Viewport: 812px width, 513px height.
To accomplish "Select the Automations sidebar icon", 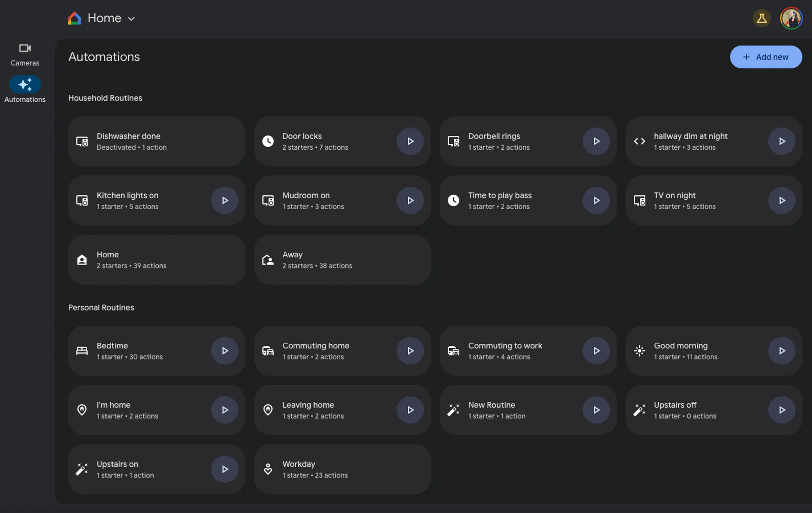I will point(25,85).
